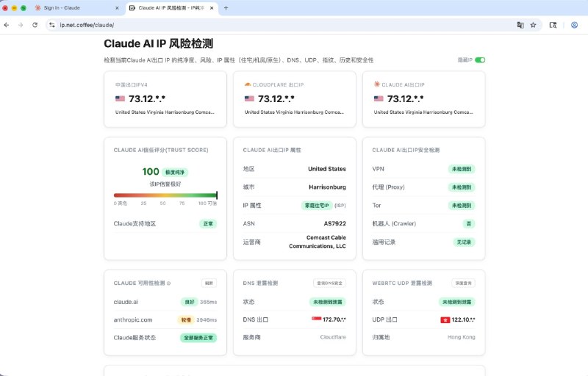Go back using the browser back arrow
The image size is (588, 376).
[x=7, y=25]
